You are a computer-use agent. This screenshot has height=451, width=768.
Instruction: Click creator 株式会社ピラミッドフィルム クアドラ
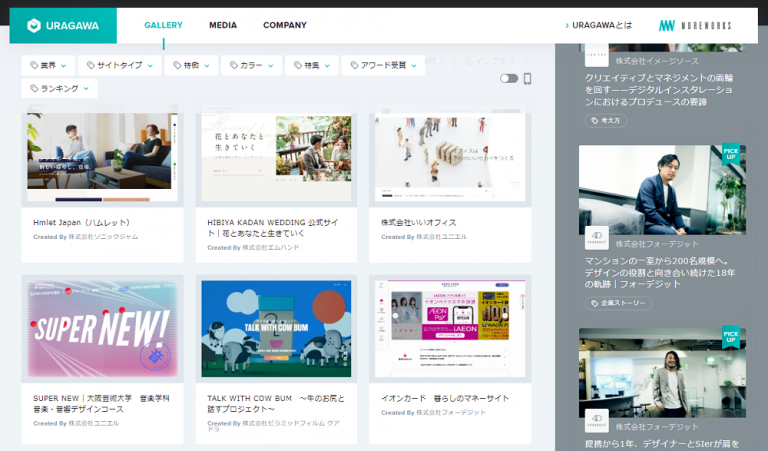273,426
